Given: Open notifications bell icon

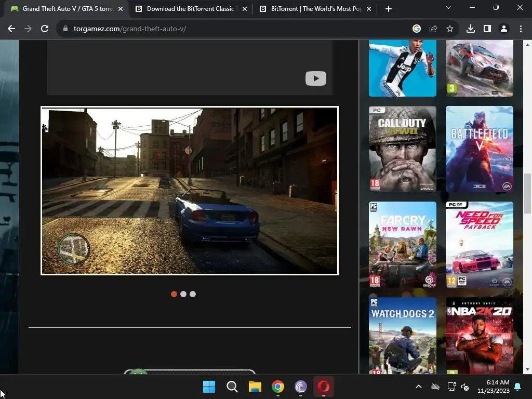Looking at the screenshot, I should 518,387.
